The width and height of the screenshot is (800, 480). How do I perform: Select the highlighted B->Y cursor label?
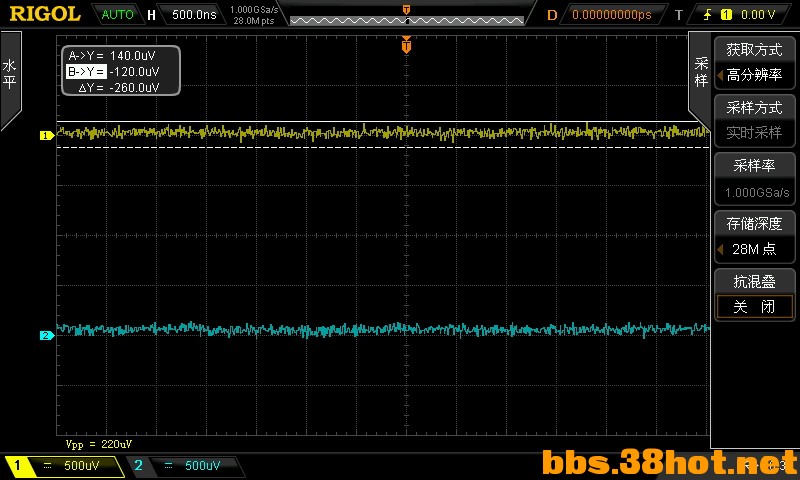point(86,71)
